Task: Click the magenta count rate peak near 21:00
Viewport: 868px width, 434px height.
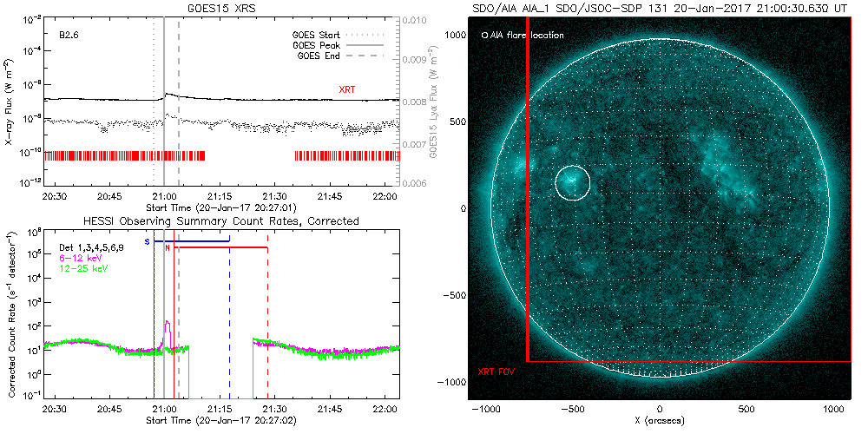Action: tap(167, 325)
